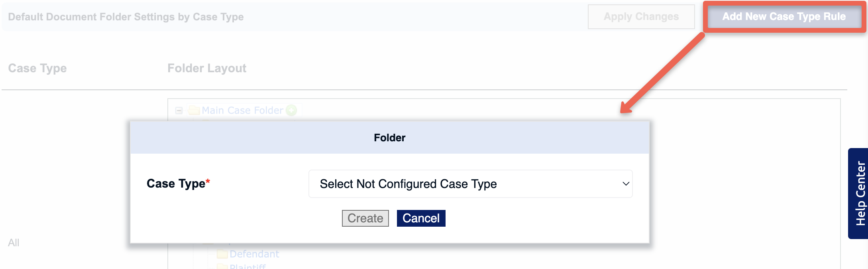The height and width of the screenshot is (269, 868).
Task: Open the Select Not Configured Case Type dropdown
Action: 470,184
